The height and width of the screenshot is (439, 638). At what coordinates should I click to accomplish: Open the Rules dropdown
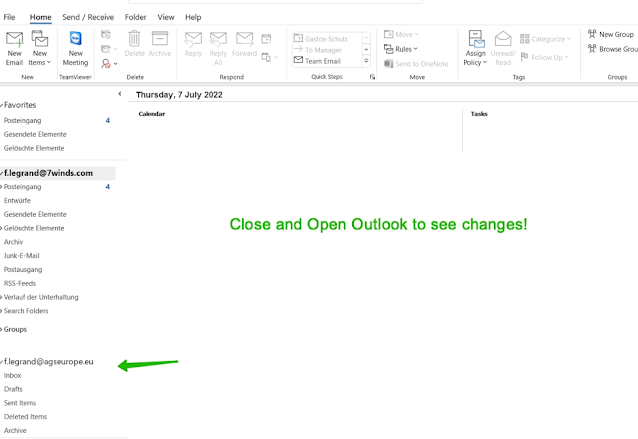pos(401,49)
